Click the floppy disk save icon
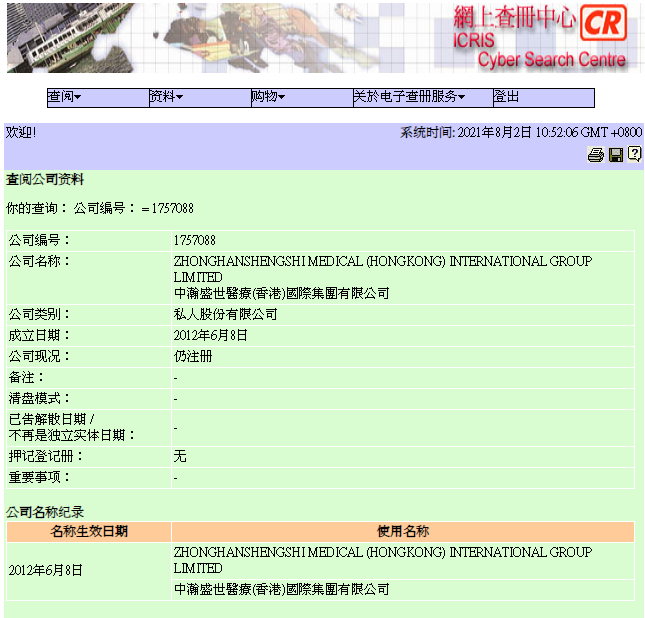This screenshot has height=618, width=645. click(616, 155)
